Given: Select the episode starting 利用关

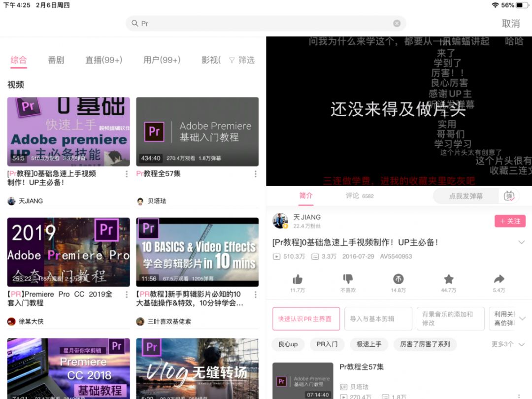Looking at the screenshot, I should (x=502, y=319).
